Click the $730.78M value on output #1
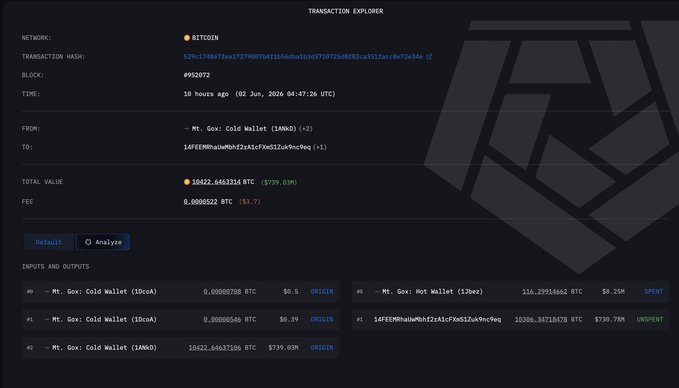The image size is (679, 388). click(609, 320)
